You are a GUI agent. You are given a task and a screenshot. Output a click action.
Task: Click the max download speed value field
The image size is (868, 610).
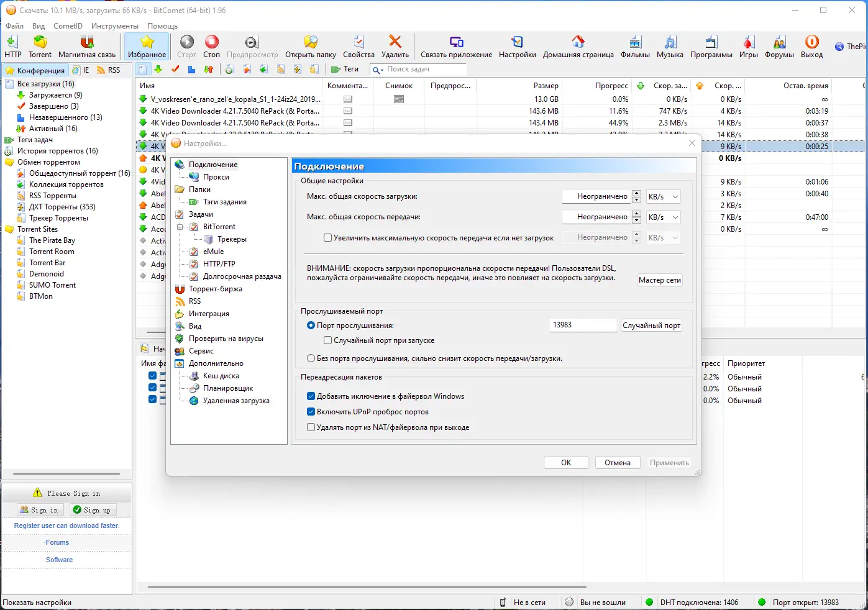596,197
